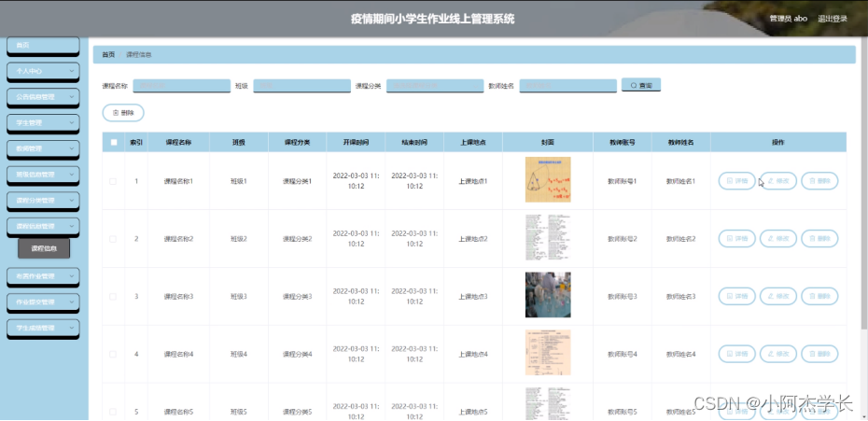Viewport: 868px width, 421px height.
Task: Click the page vertical scrollbar
Action: [x=864, y=183]
